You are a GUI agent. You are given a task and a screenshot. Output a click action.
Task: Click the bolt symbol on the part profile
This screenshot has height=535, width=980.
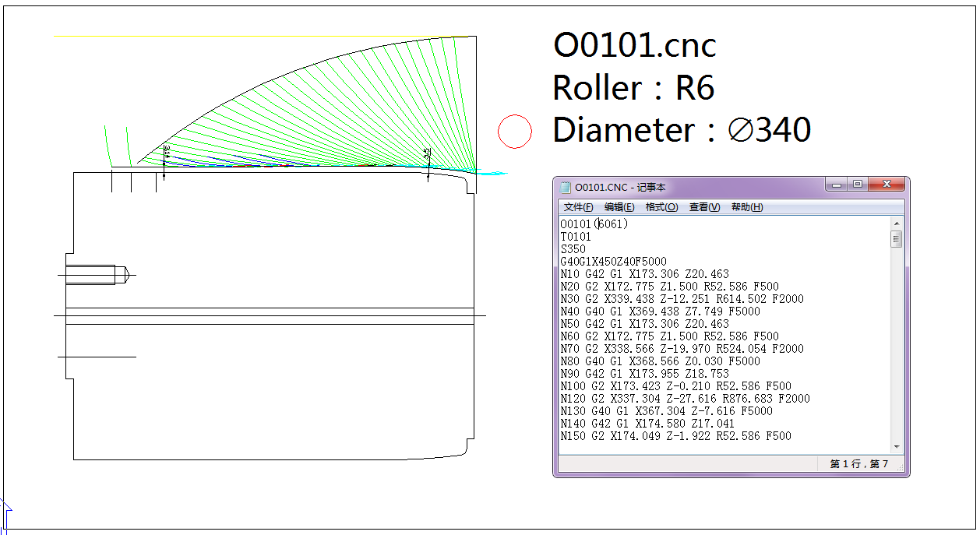click(x=93, y=274)
